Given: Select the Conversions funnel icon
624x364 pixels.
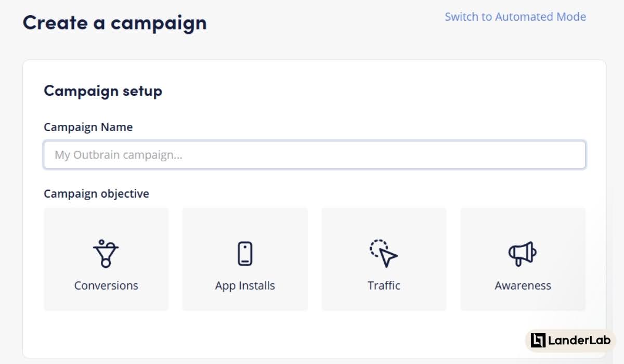Looking at the screenshot, I should point(106,253).
